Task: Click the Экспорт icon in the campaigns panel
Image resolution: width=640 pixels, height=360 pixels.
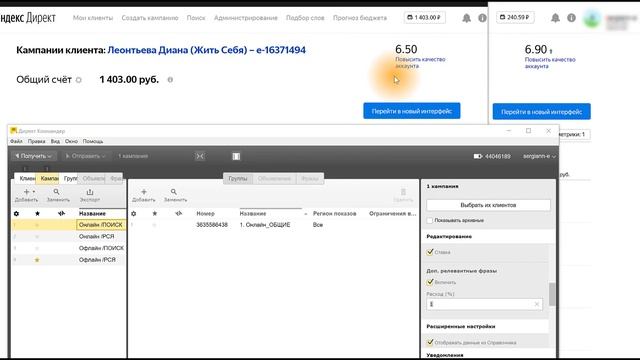Action: pyautogui.click(x=90, y=192)
